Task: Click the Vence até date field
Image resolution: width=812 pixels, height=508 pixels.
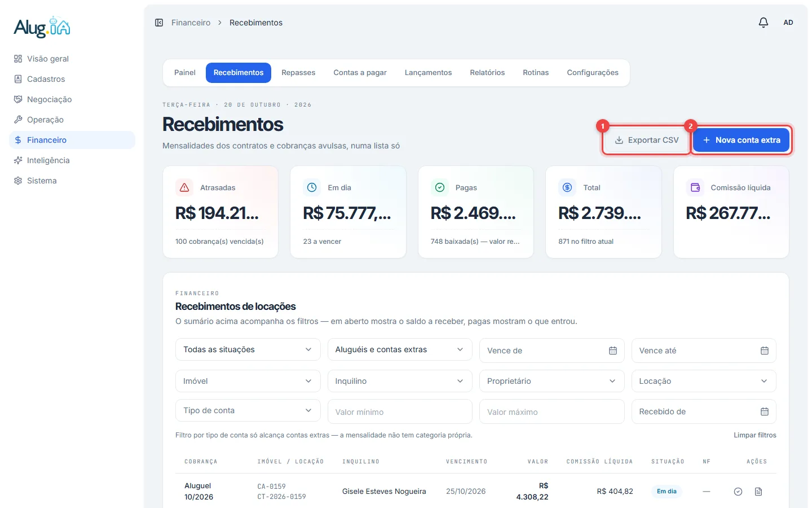Action: (704, 351)
